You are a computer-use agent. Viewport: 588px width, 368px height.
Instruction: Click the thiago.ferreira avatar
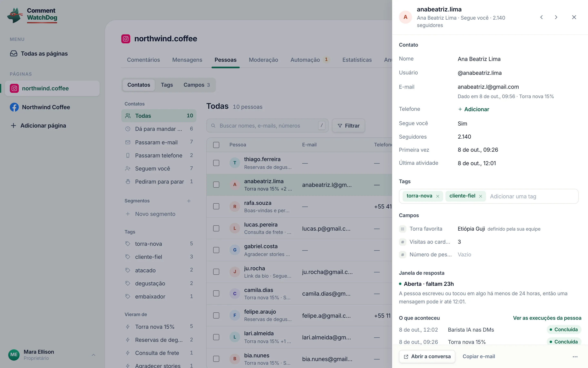click(x=235, y=163)
